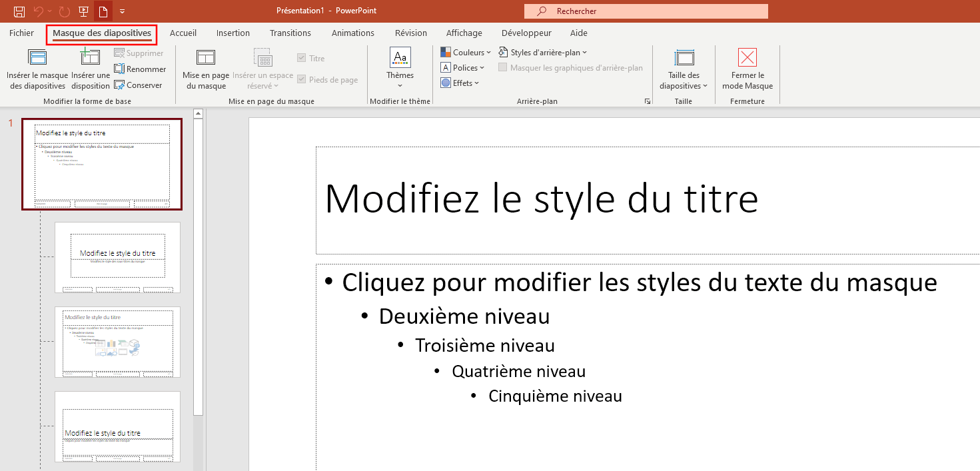980x471 pixels.
Task: Click the Renommer button
Action: [x=140, y=69]
